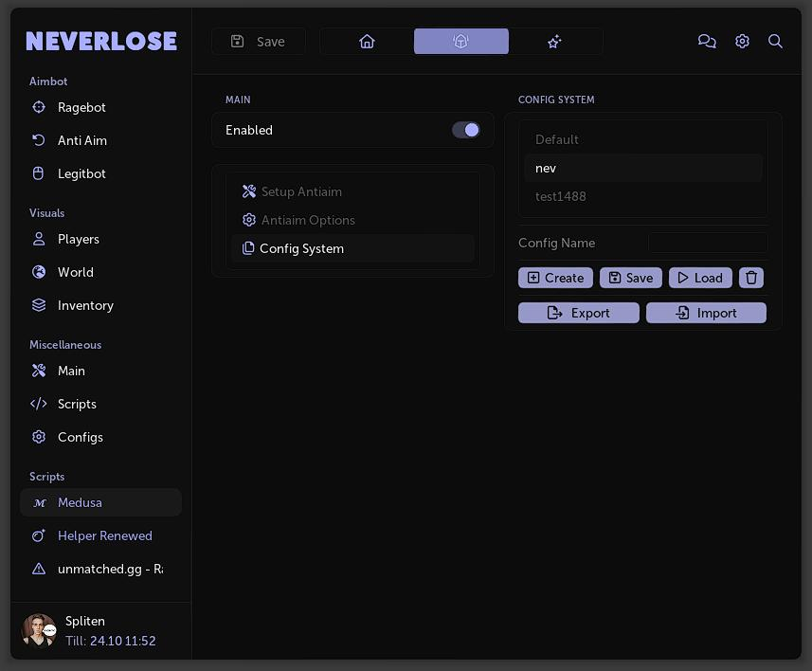The width and height of the screenshot is (812, 671).
Task: Open Anti Aim in the sidebar
Action: coord(101,140)
